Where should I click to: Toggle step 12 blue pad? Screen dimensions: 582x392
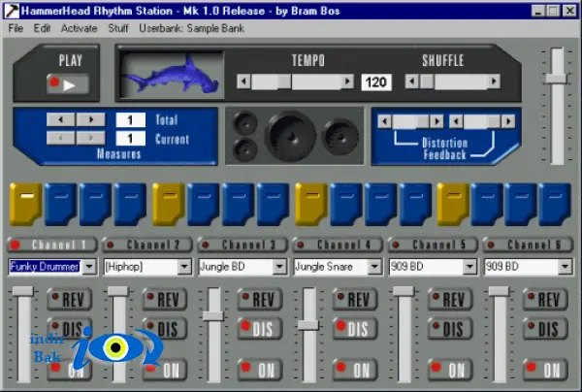416,204
